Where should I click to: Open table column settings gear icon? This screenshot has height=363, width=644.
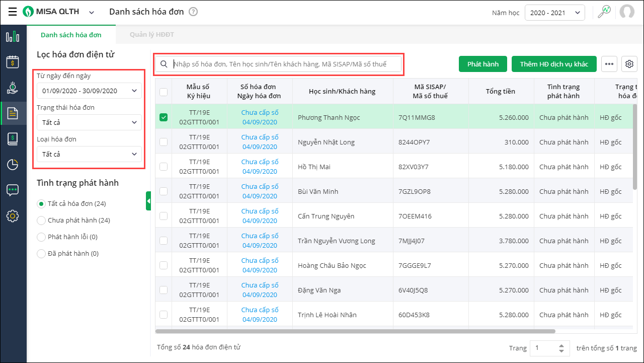click(x=629, y=64)
